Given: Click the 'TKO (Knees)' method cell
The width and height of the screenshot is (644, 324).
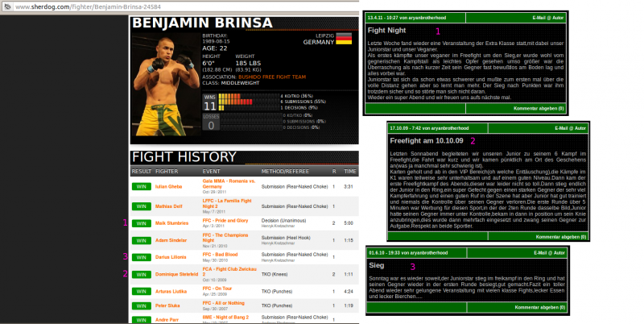Looking at the screenshot, I should coord(275,274).
